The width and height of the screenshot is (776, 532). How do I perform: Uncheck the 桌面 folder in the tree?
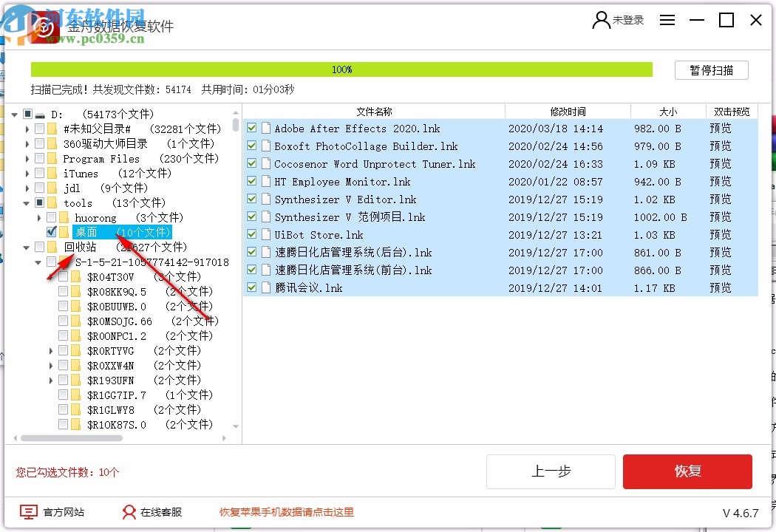[x=51, y=231]
